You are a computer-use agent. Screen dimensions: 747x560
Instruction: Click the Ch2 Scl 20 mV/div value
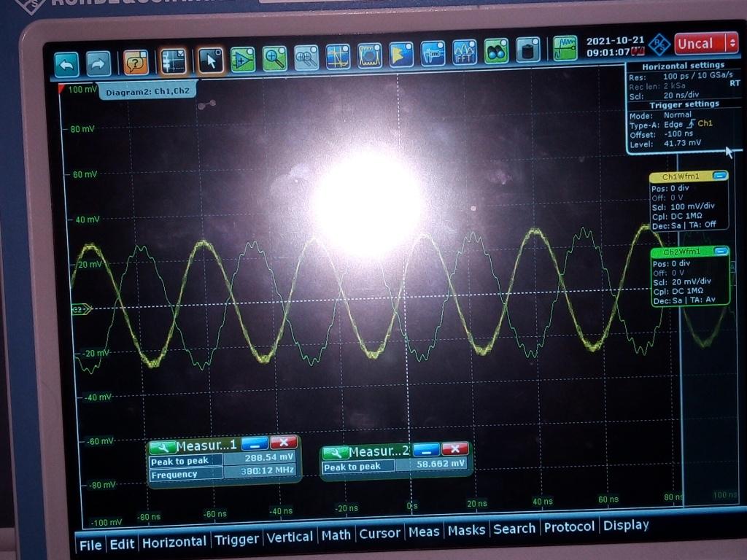click(691, 281)
